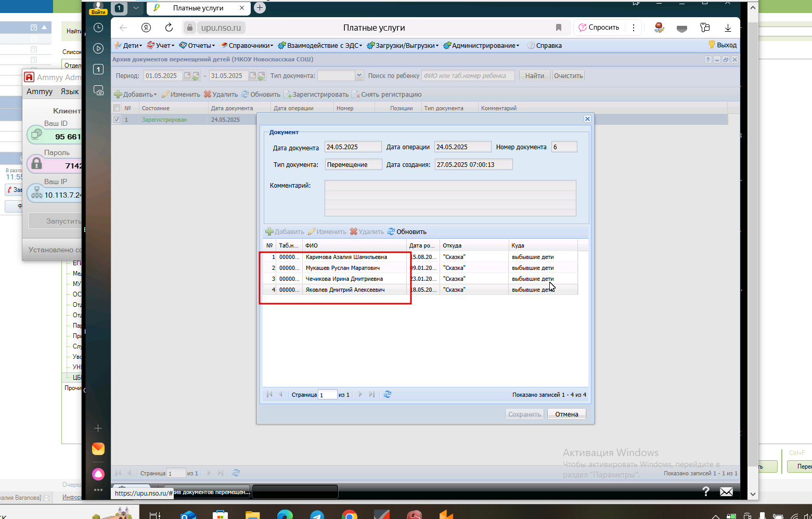Select the row Мукашев Руслан Маратович
Viewport: 812px width, 519px height.
(420, 268)
